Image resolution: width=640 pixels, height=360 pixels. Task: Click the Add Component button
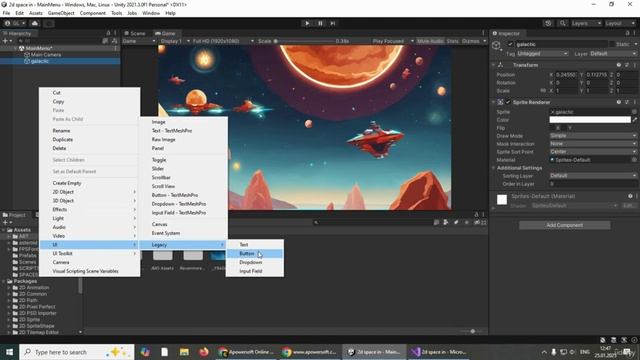(564, 225)
